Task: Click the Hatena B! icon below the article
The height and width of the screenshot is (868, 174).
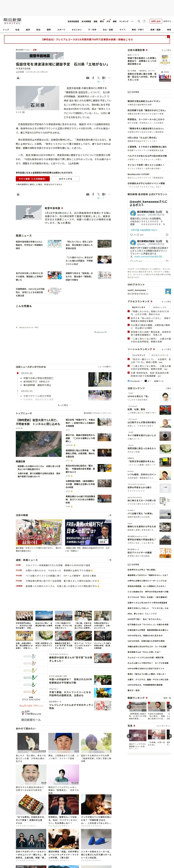Action: click(104, 194)
